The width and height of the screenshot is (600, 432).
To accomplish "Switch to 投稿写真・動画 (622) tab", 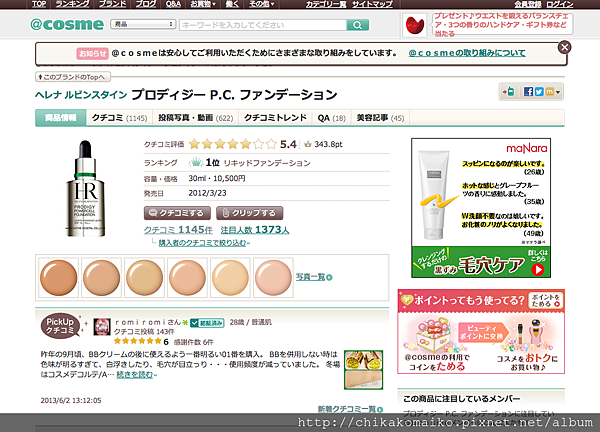I will (x=196, y=118).
